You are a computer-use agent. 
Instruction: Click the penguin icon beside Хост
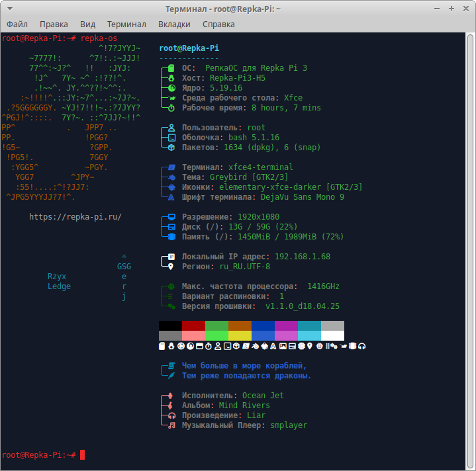tap(171, 78)
